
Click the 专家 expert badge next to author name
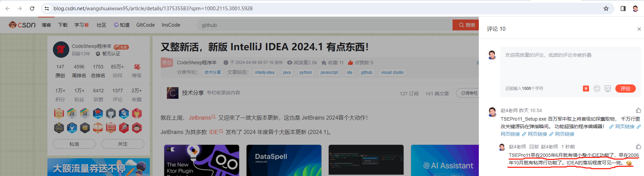[x=121, y=47]
